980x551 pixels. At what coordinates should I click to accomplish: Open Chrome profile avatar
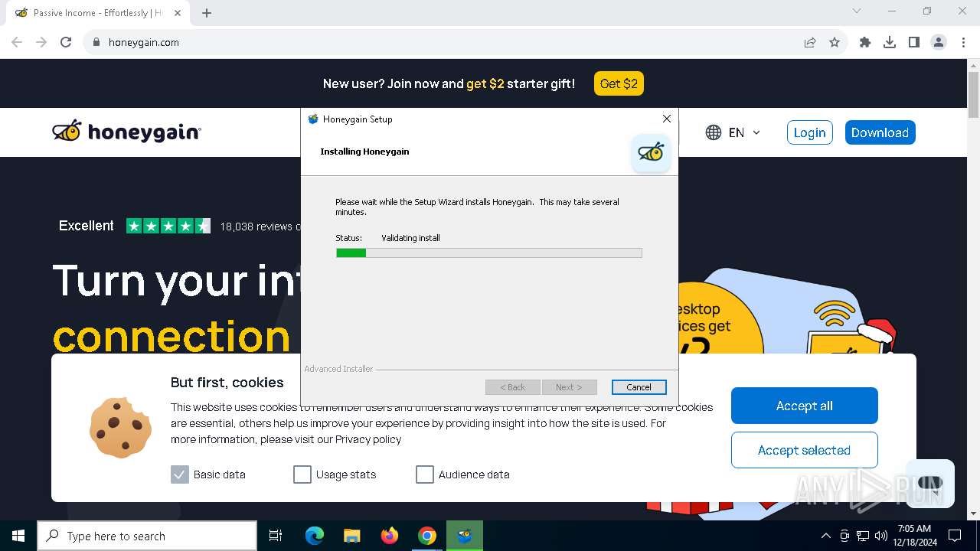point(939,42)
